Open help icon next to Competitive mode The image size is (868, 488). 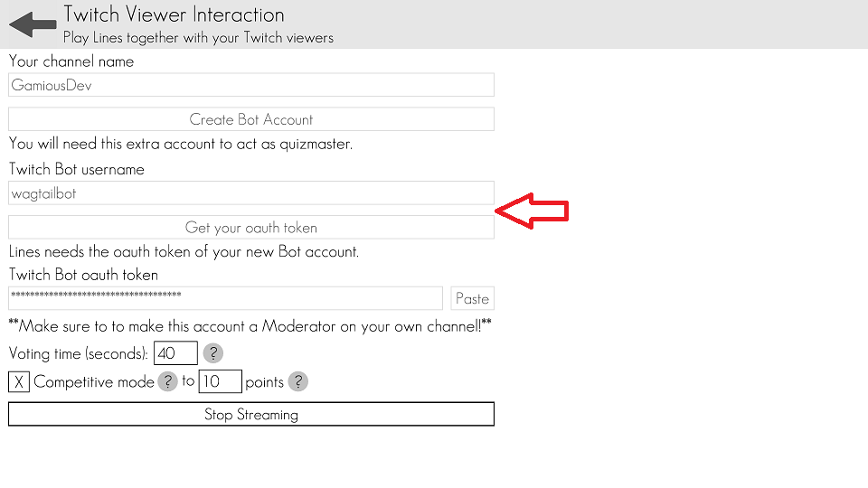[x=167, y=381]
